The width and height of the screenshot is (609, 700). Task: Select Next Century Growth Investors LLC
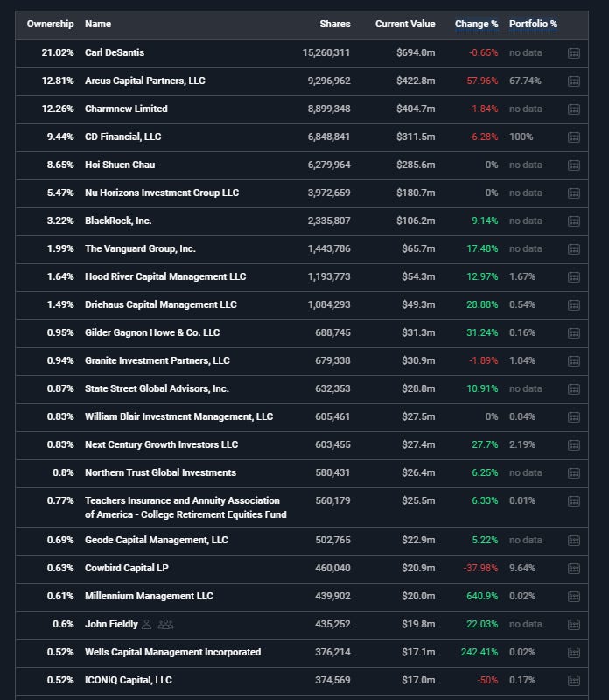pyautogui.click(x=161, y=444)
